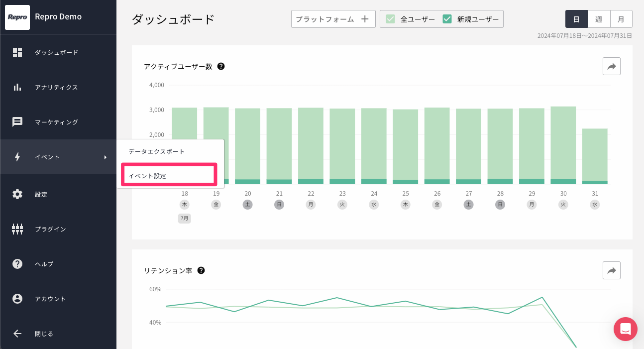Uncheck the 新規ユーザー checkbox
Image resolution: width=644 pixels, height=349 pixels.
447,19
